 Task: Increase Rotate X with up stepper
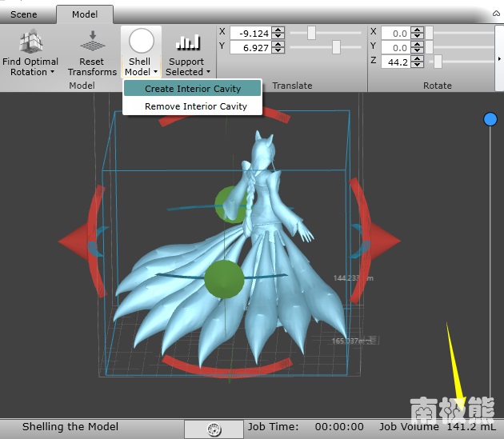(418, 30)
